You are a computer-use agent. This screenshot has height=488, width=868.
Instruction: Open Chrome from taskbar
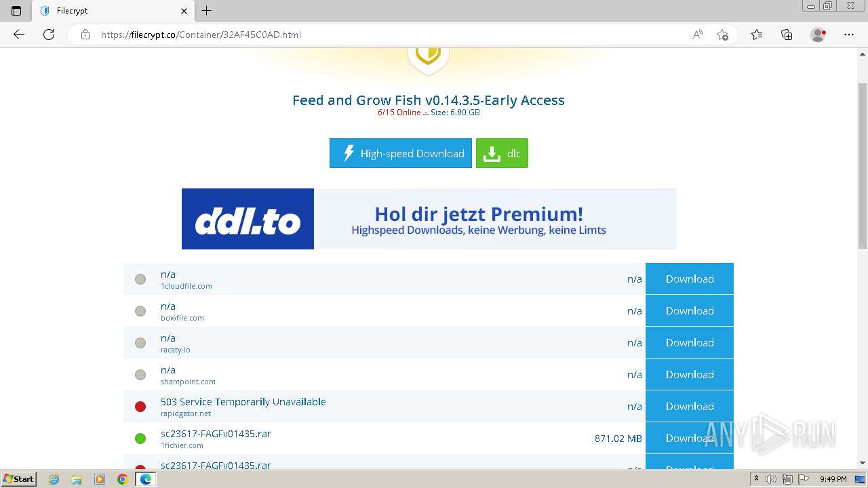tap(122, 479)
